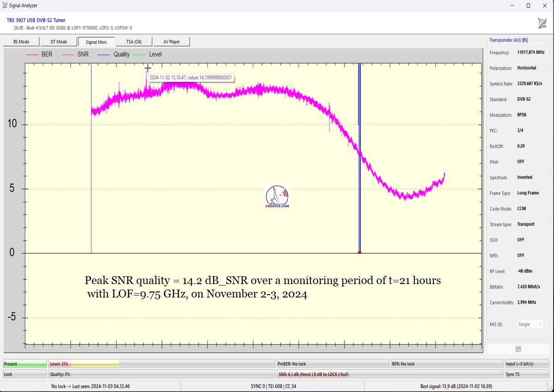
Task: Close the Signal Analyzer window
Action: pos(545,6)
